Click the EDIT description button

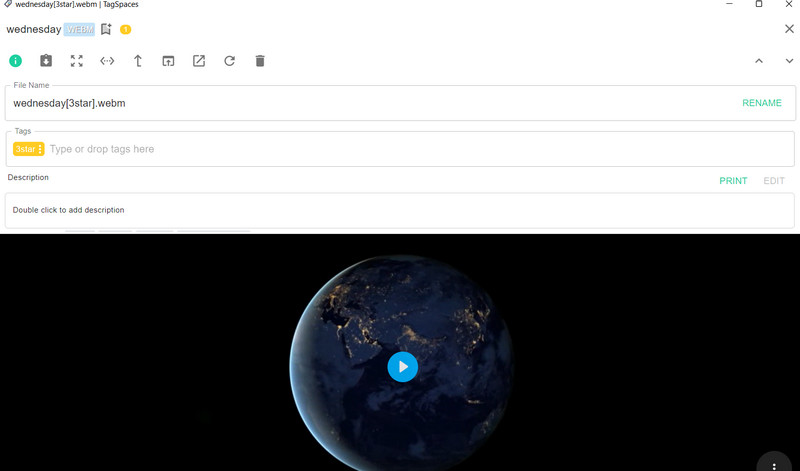point(774,181)
